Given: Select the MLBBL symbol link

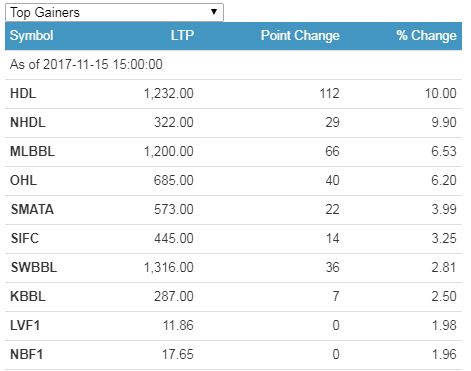Looking at the screenshot, I should coord(32,151).
